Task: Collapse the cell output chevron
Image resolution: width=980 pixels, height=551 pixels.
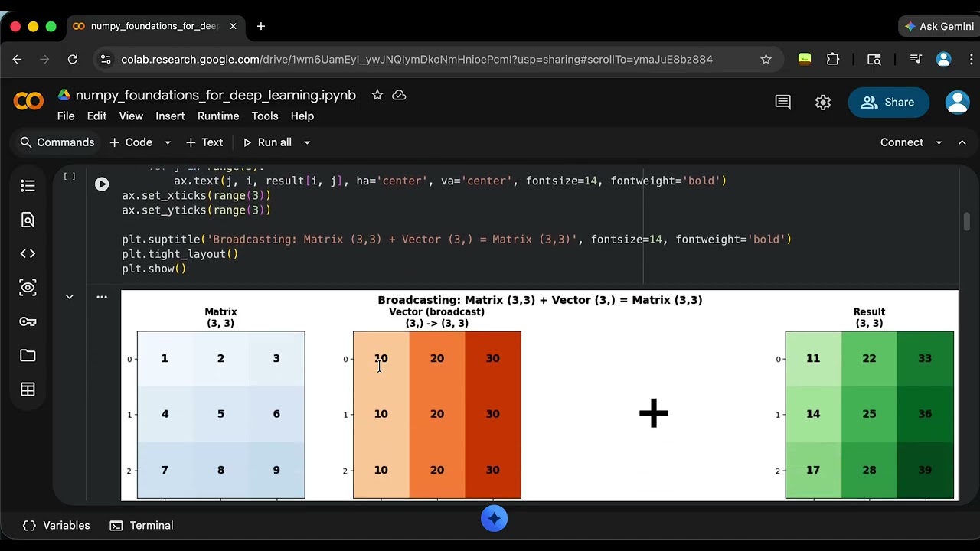Action: pos(70,297)
